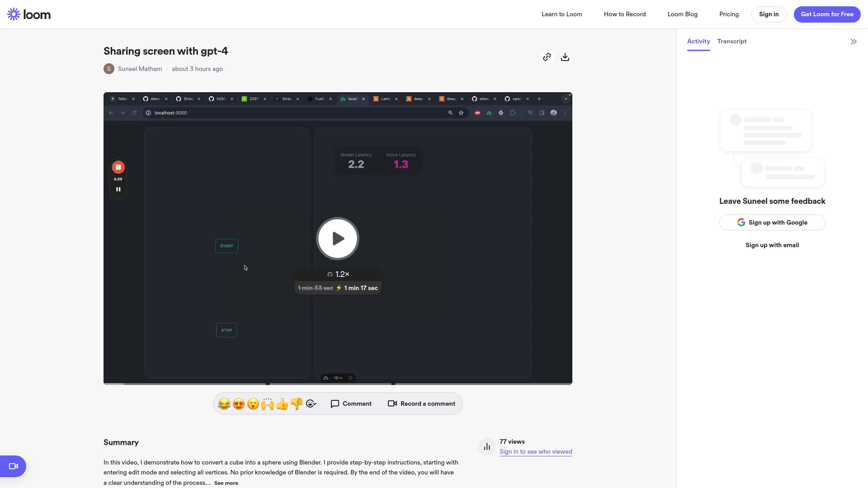Switch to the Transcript tab

tap(732, 42)
